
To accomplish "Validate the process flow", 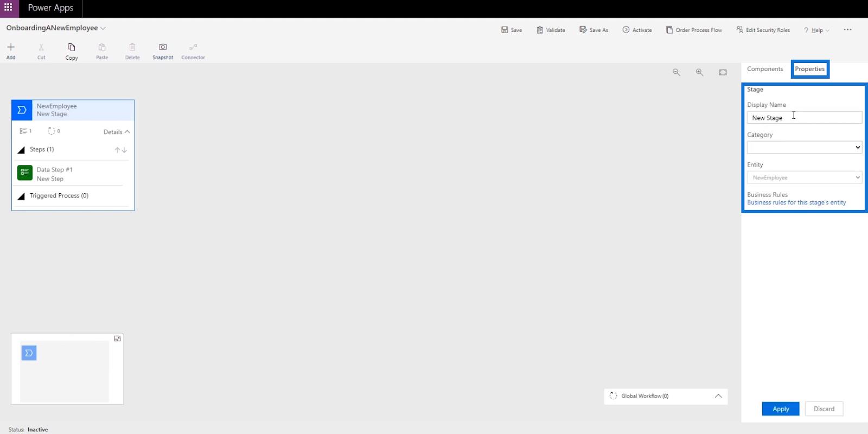I will coord(551,30).
